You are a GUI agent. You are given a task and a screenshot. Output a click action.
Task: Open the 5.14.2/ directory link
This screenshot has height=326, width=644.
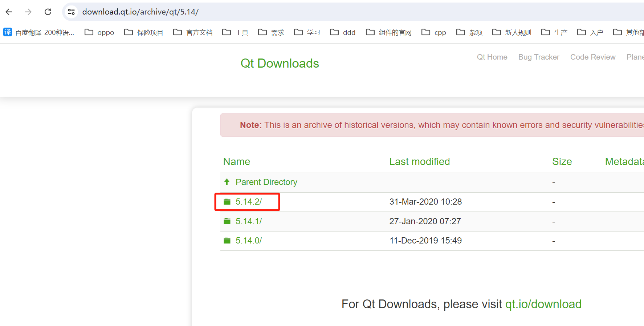click(249, 202)
